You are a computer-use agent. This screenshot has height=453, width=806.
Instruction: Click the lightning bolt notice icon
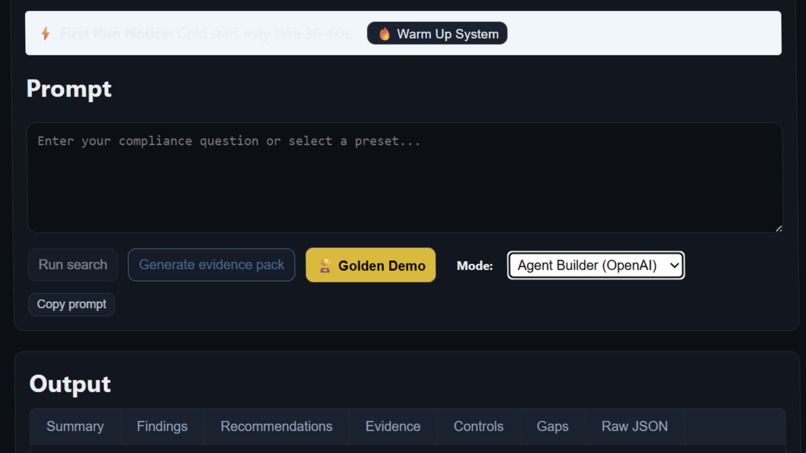[x=46, y=33]
